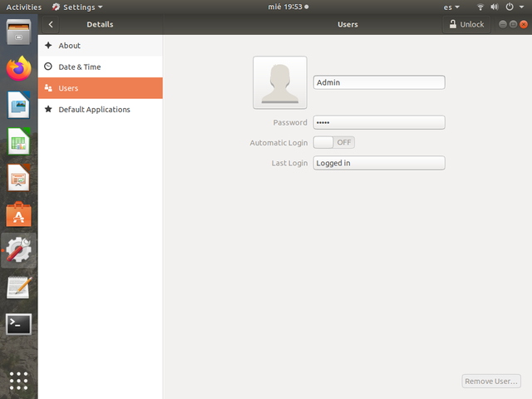Viewport: 532px width, 399px height.
Task: Open LibreOffice Calc from the dock
Action: tap(18, 141)
